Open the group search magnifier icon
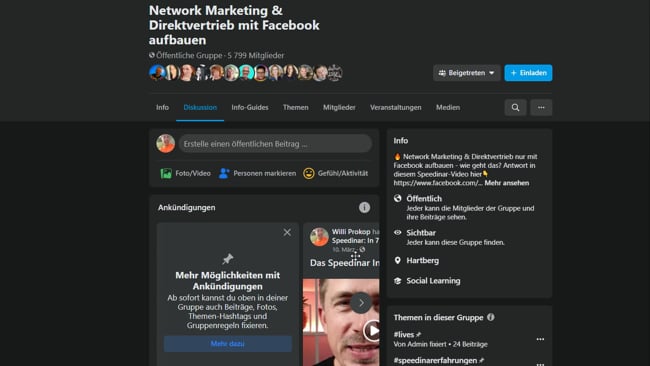650x366 pixels. 515,107
